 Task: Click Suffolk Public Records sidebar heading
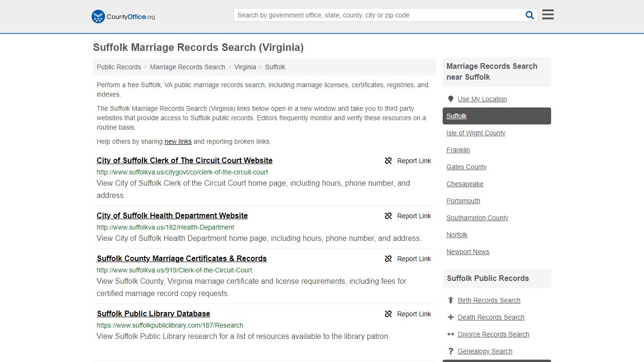pos(488,278)
